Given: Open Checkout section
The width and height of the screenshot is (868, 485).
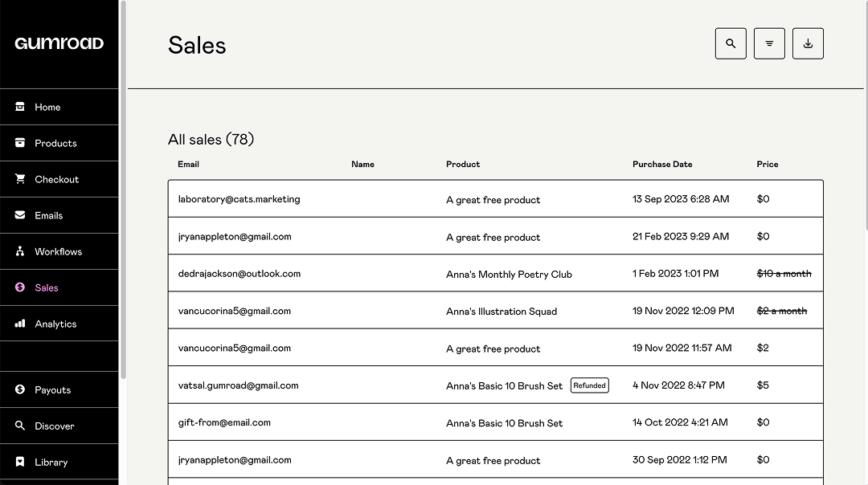Looking at the screenshot, I should (x=59, y=179).
